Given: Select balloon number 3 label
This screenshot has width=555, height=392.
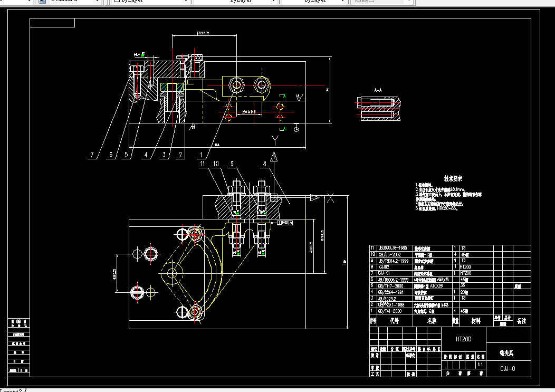Looking at the screenshot, I should coord(164,155).
